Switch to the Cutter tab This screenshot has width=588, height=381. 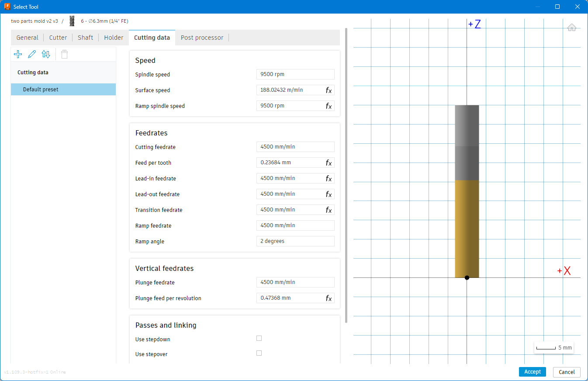point(58,38)
